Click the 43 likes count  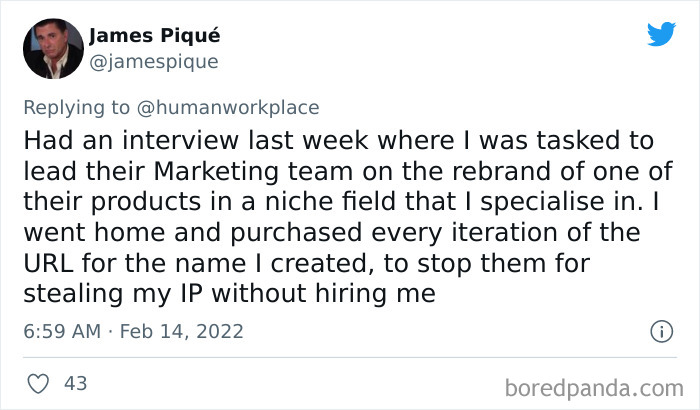pyautogui.click(x=74, y=382)
